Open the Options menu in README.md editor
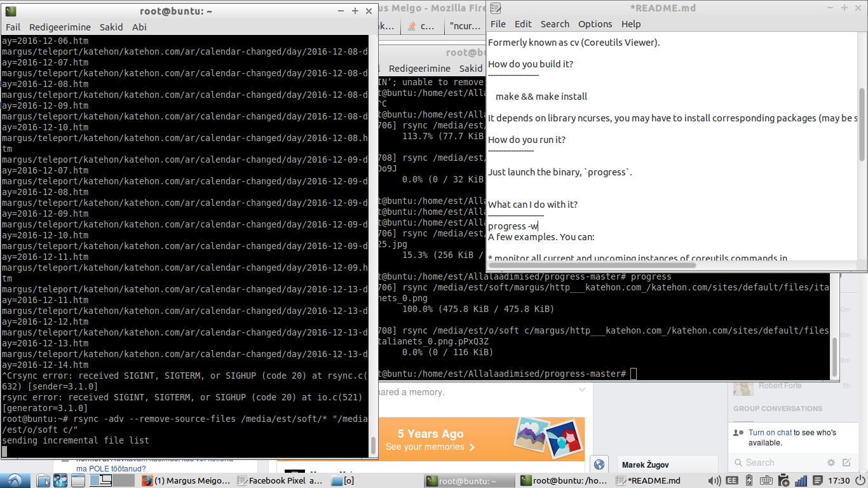This screenshot has width=868, height=488. [x=595, y=24]
